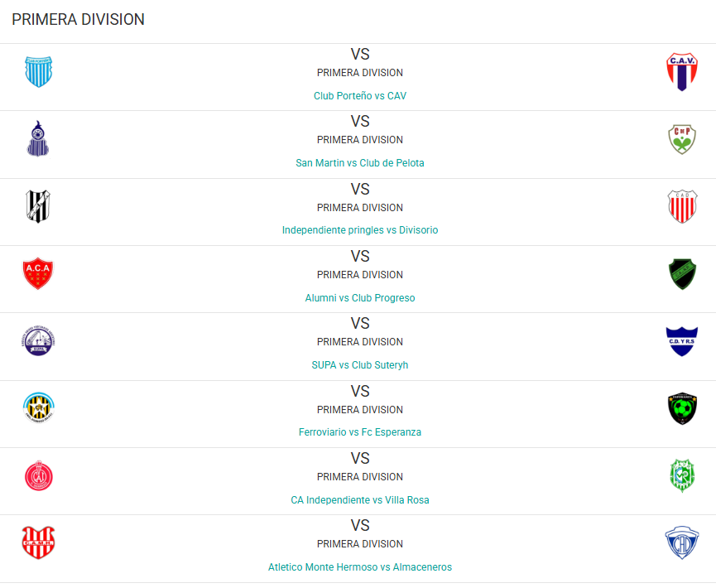Select the SUPA round team logo
Viewport: 716px width, 588px height.
[38, 341]
